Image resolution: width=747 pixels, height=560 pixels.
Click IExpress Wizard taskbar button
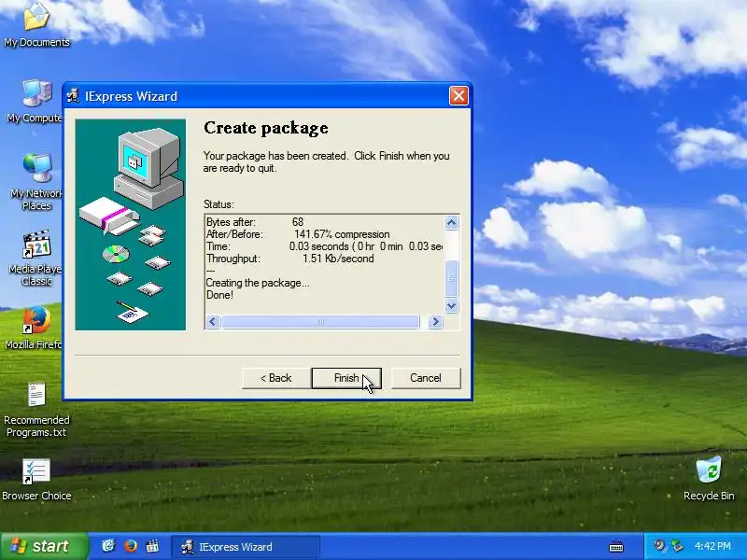coord(246,547)
